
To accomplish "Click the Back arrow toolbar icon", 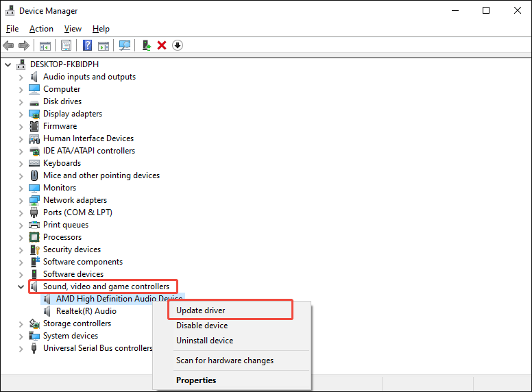I will pos(8,45).
